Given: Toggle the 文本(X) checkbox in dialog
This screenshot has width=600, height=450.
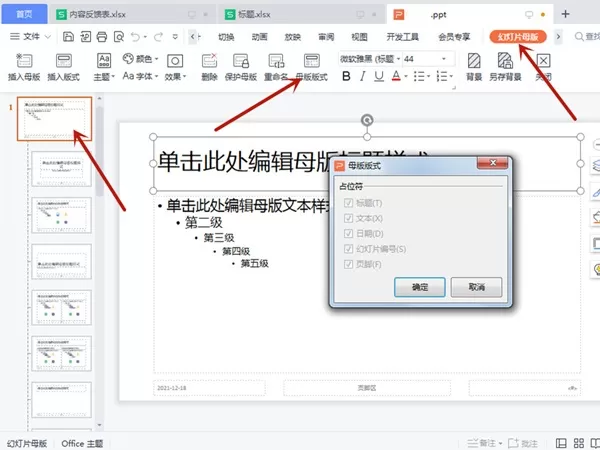Looking at the screenshot, I should click(x=348, y=218).
